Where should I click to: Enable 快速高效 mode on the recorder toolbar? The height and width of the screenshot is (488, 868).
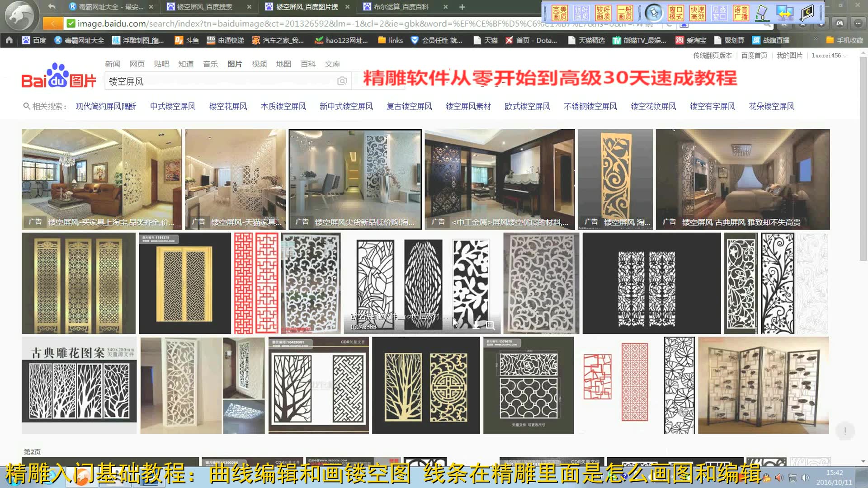click(697, 12)
